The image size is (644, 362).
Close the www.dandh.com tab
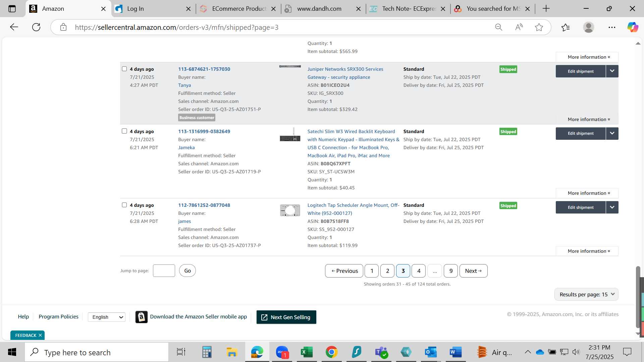(358, 9)
